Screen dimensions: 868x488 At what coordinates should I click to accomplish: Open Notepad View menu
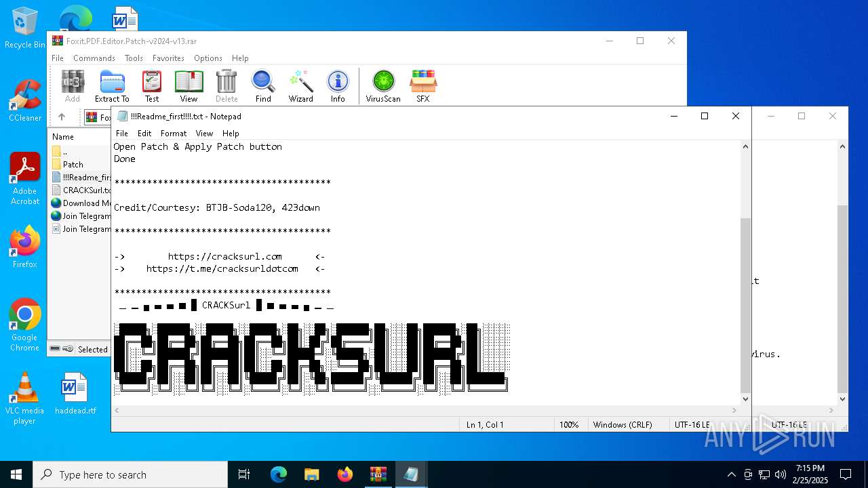[204, 134]
